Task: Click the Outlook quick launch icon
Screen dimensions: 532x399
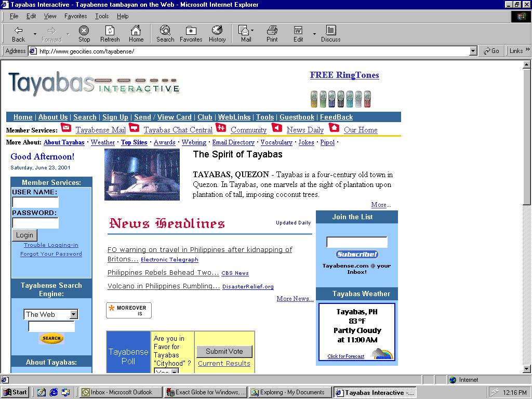Action: pyautogui.click(x=65, y=392)
